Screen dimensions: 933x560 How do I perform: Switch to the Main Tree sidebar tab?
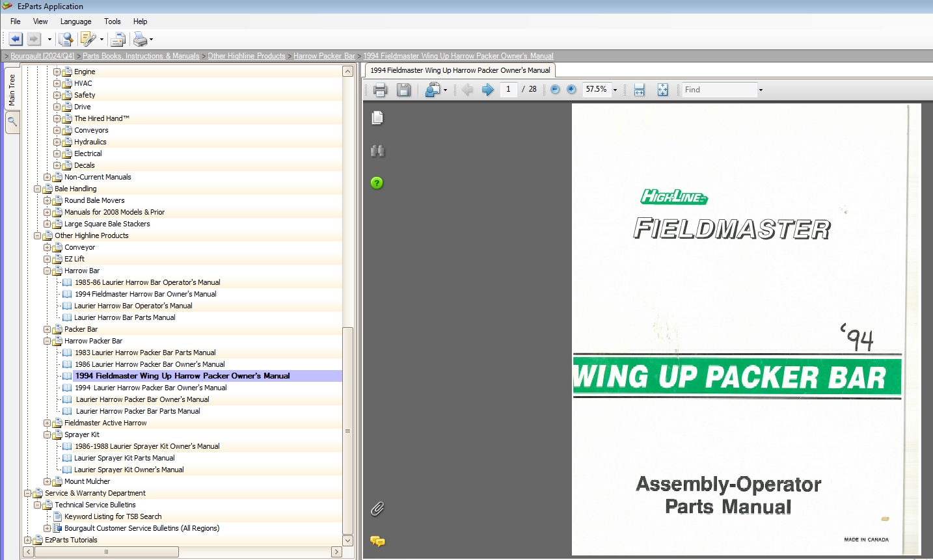coord(11,88)
